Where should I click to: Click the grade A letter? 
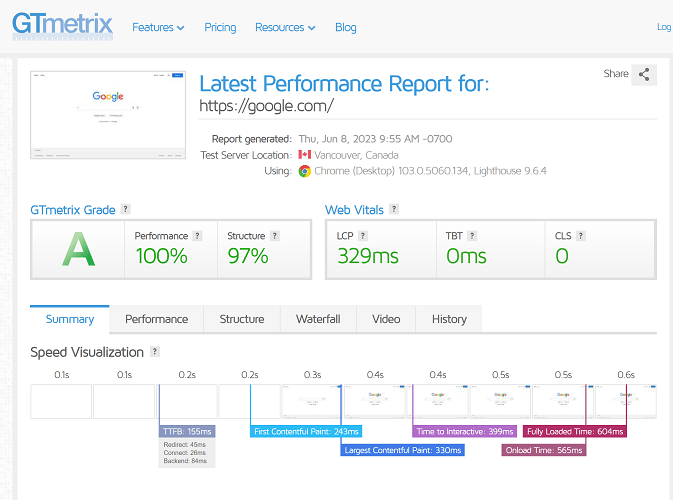[x=78, y=249]
